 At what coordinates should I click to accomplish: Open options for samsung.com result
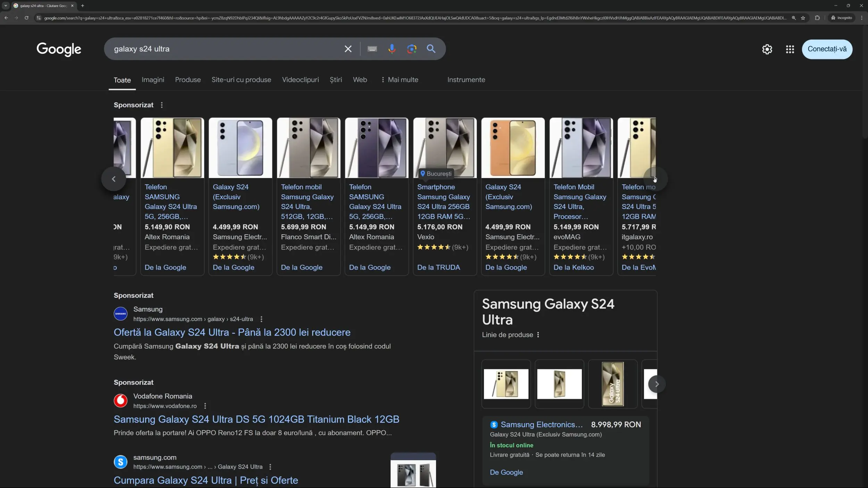pyautogui.click(x=270, y=467)
